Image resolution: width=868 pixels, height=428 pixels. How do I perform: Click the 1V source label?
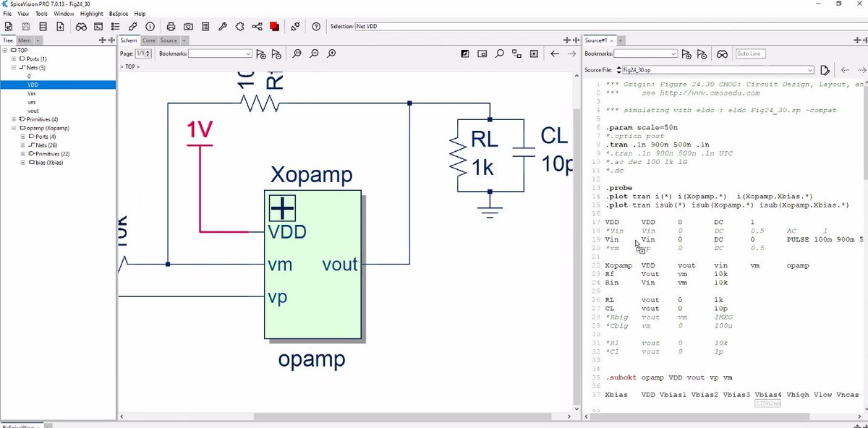200,129
